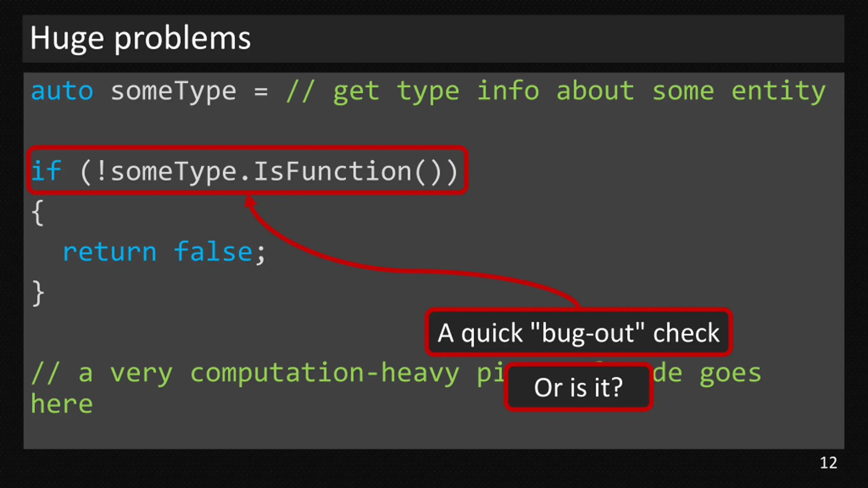Image resolution: width=868 pixels, height=488 pixels.
Task: Select the 'auto' keyword in code
Action: tap(62, 91)
